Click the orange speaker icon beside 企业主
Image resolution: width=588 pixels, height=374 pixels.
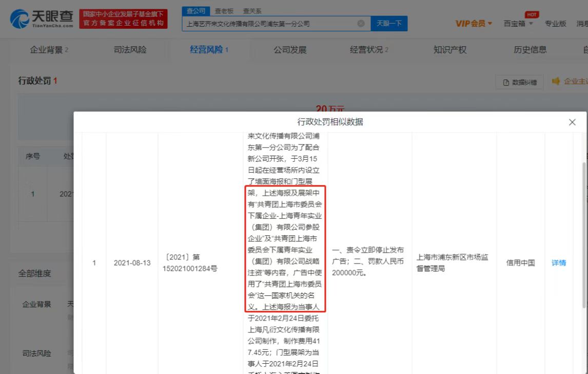[x=556, y=81]
